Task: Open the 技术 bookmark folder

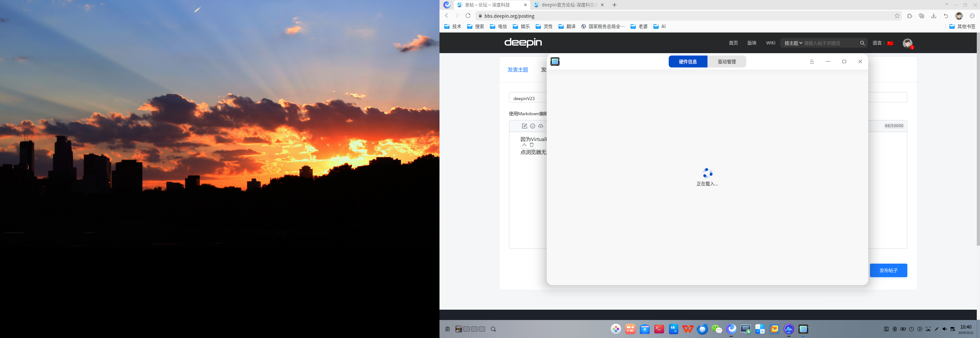Action: [453, 27]
